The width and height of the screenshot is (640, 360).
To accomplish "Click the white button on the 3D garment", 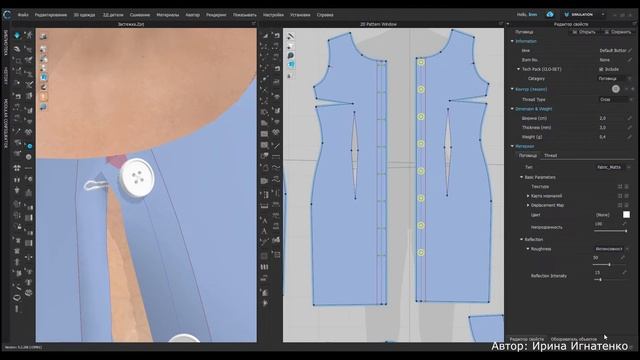I will (x=137, y=177).
